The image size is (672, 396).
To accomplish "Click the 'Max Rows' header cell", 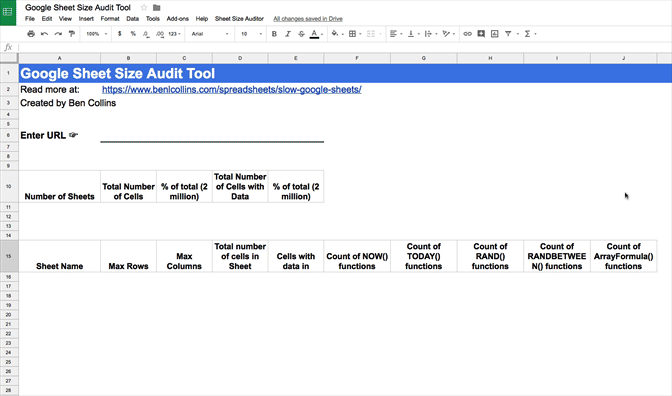I will click(129, 256).
